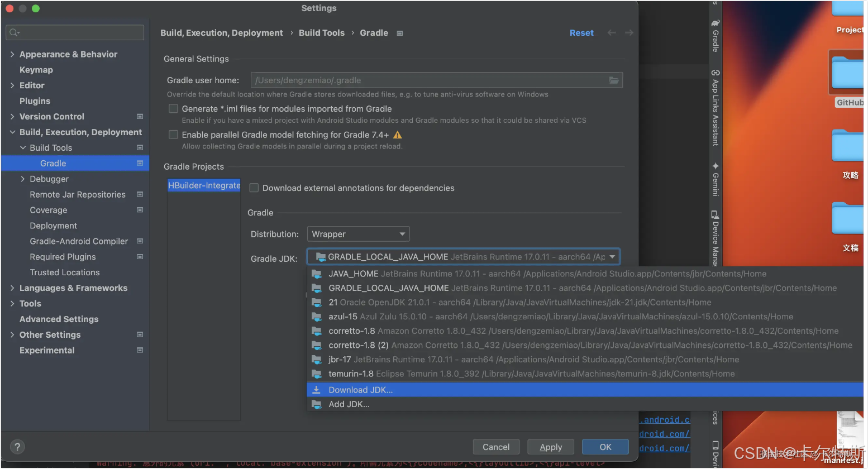The width and height of the screenshot is (868, 469).
Task: Click the project icon on Other Settings row
Action: (140, 335)
